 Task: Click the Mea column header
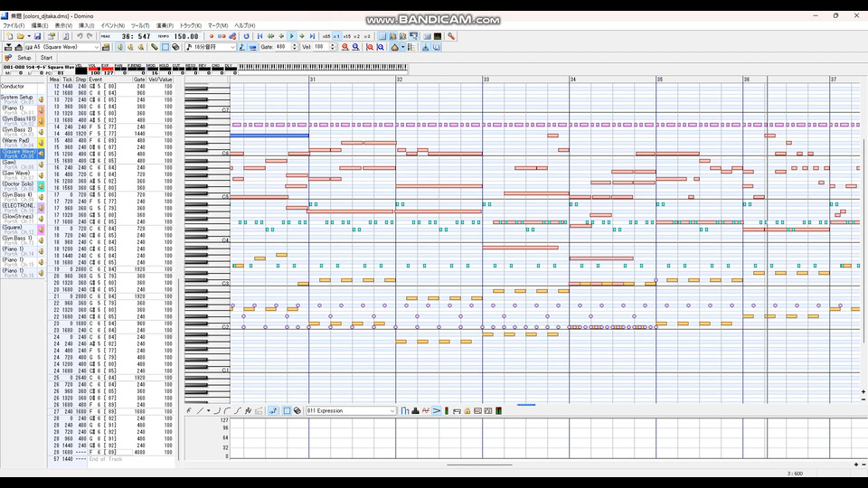click(x=54, y=80)
